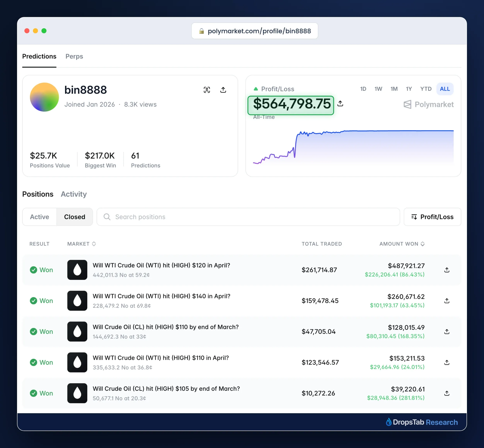The image size is (484, 448).
Task: Click the green maximize window button
Action: tap(44, 31)
